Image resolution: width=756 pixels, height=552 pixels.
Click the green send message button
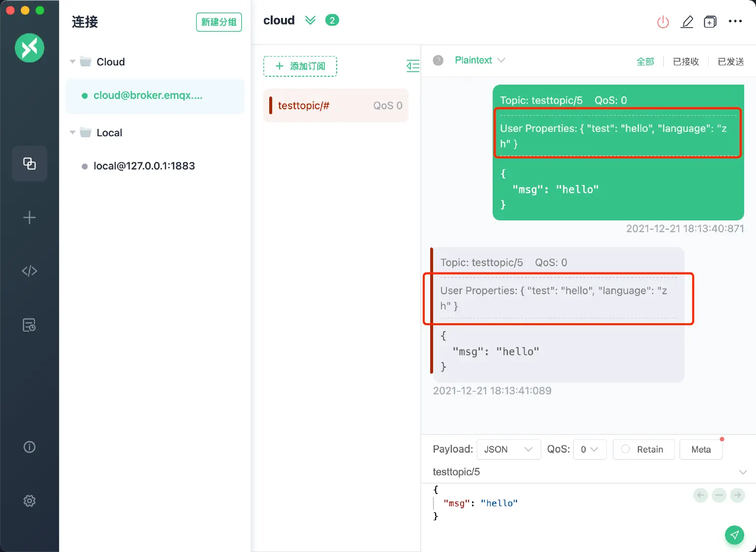tap(734, 535)
